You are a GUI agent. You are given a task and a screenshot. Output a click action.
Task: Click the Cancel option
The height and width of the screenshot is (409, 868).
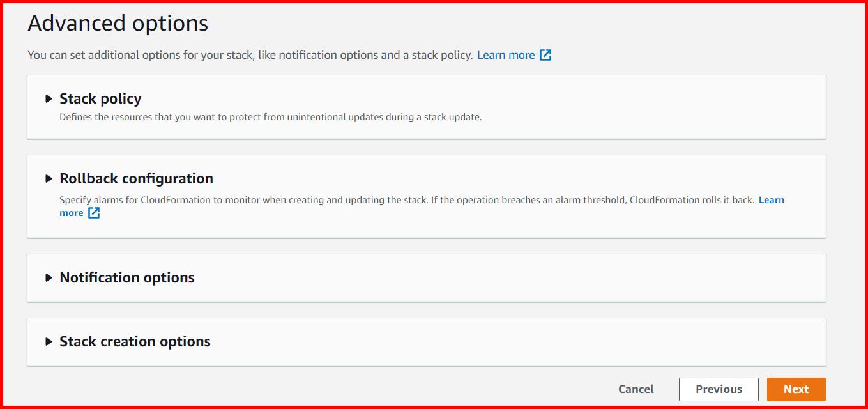(x=636, y=389)
